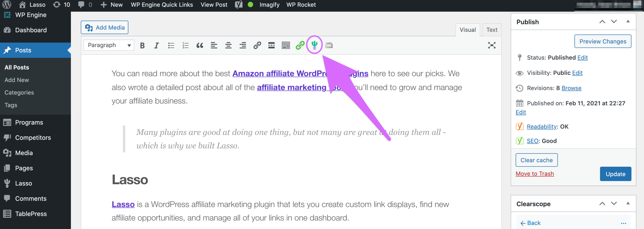644x229 pixels.
Task: Open comments bubble in admin bar
Action: click(x=85, y=5)
